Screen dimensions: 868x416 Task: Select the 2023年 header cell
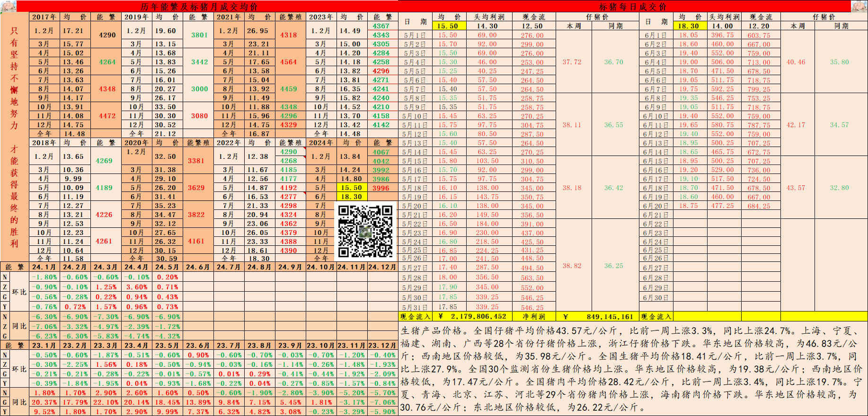tap(321, 17)
